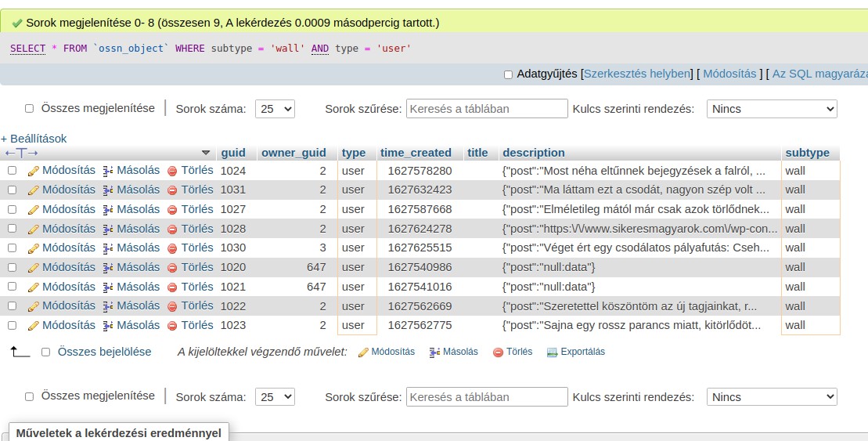The width and height of the screenshot is (868, 441).
Task: Click the red delete icon for row 1020
Action: [172, 268]
